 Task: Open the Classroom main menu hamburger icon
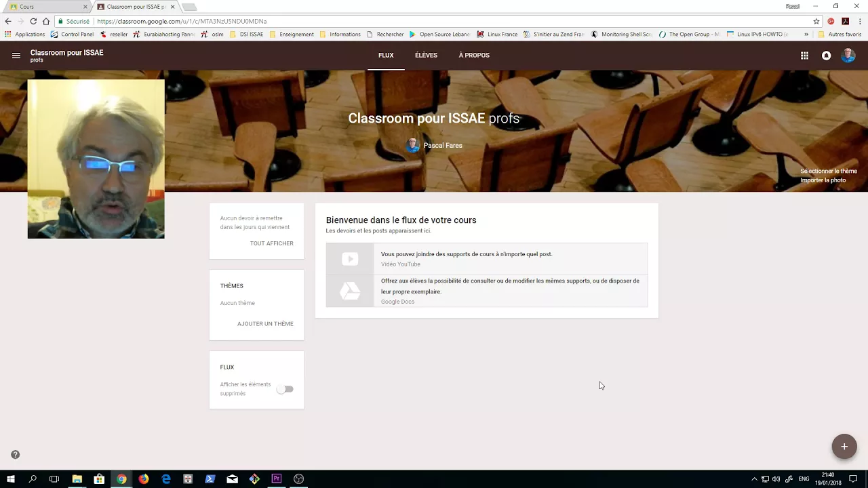(x=16, y=56)
